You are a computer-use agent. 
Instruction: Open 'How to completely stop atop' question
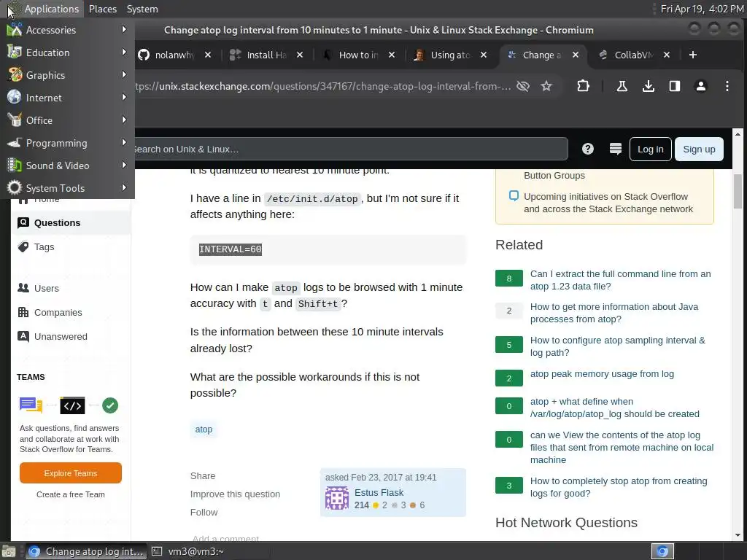click(x=619, y=487)
